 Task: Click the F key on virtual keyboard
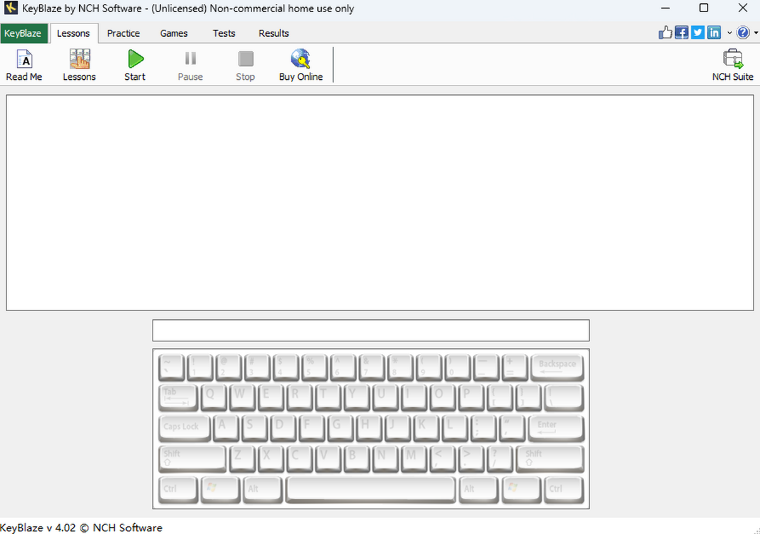coord(312,428)
